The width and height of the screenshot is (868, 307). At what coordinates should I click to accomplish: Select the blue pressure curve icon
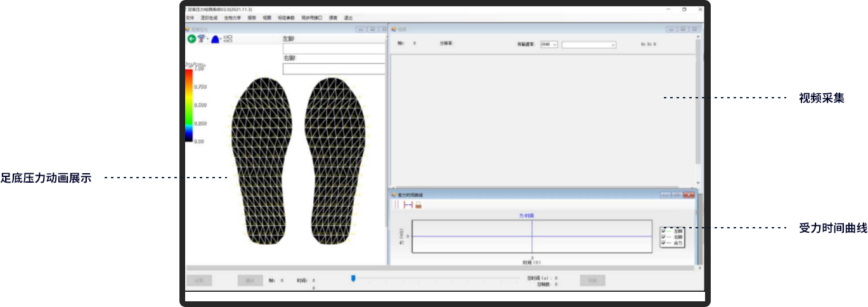215,39
